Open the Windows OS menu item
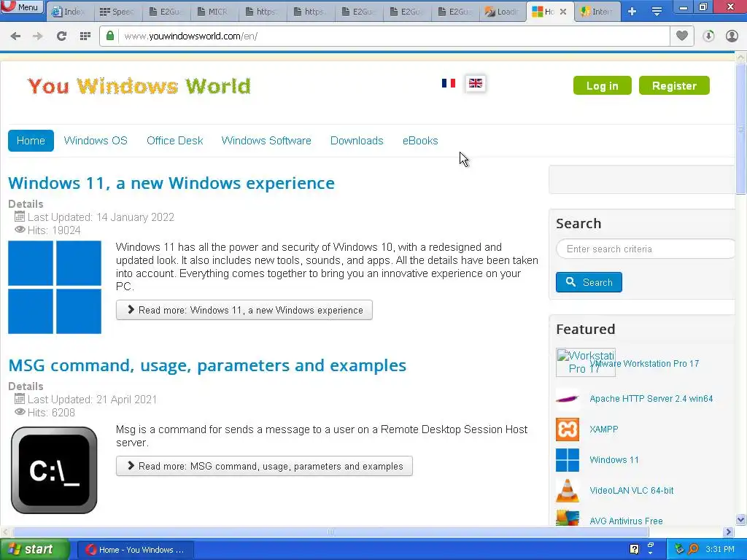 pyautogui.click(x=96, y=141)
